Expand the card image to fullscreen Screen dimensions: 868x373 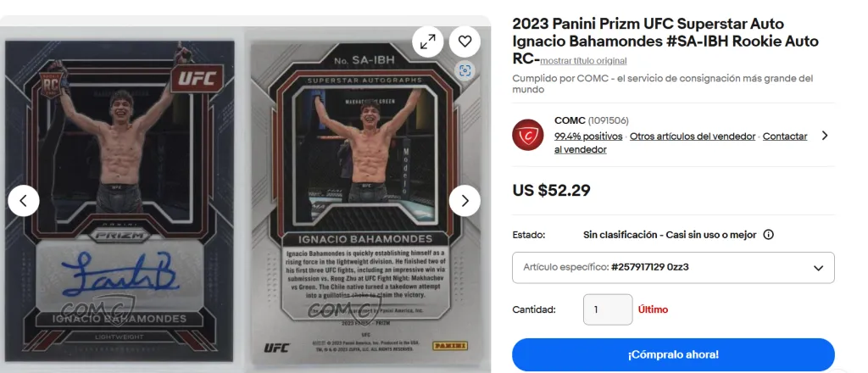[x=427, y=42]
